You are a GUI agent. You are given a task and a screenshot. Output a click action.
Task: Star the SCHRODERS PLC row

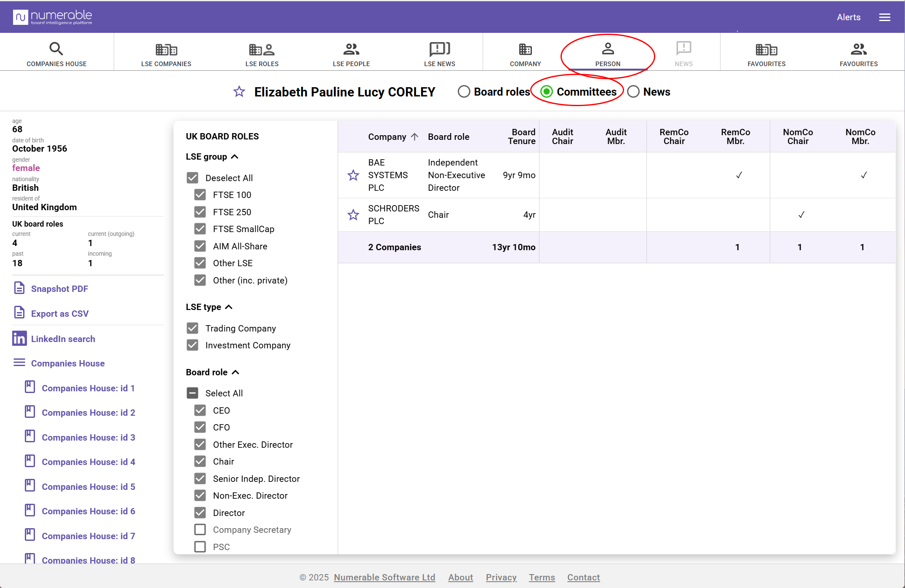[x=353, y=215]
